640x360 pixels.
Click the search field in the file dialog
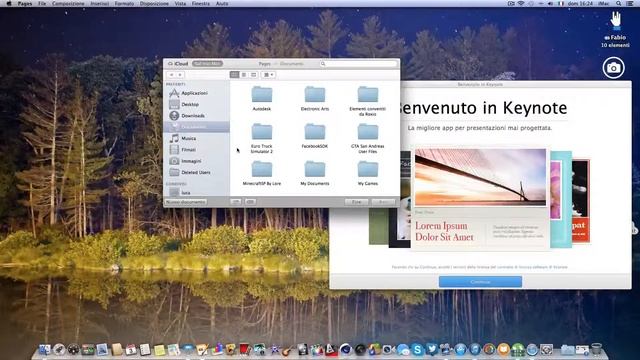pyautogui.click(x=358, y=64)
